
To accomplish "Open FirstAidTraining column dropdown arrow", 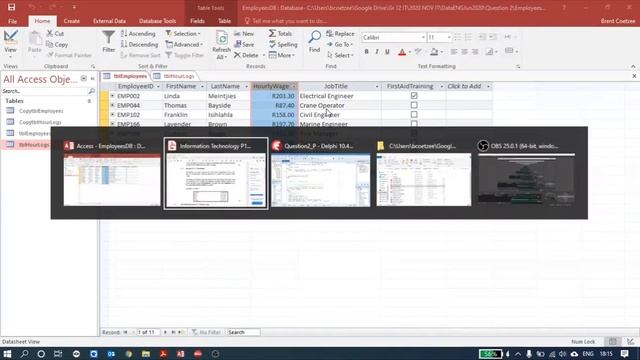I will point(441,87).
